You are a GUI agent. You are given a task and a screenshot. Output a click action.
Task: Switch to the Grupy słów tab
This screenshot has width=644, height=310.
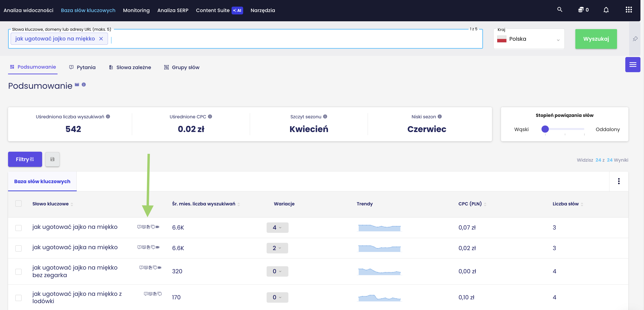point(182,67)
